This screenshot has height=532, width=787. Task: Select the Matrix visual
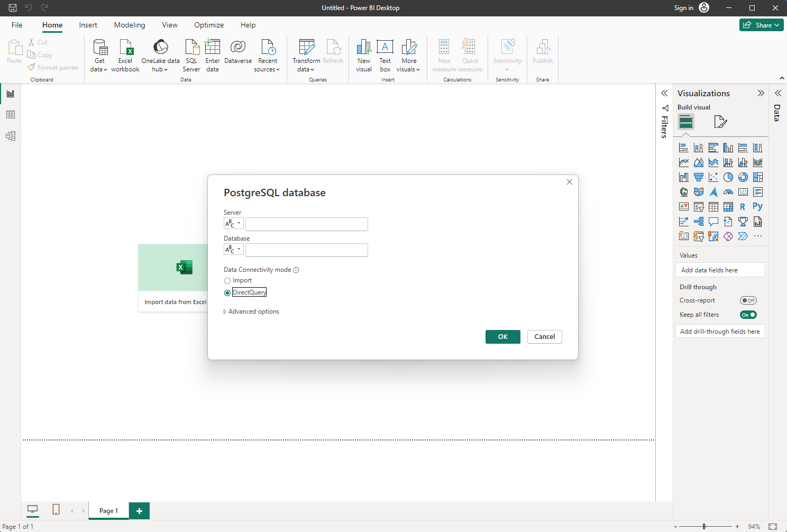point(728,207)
